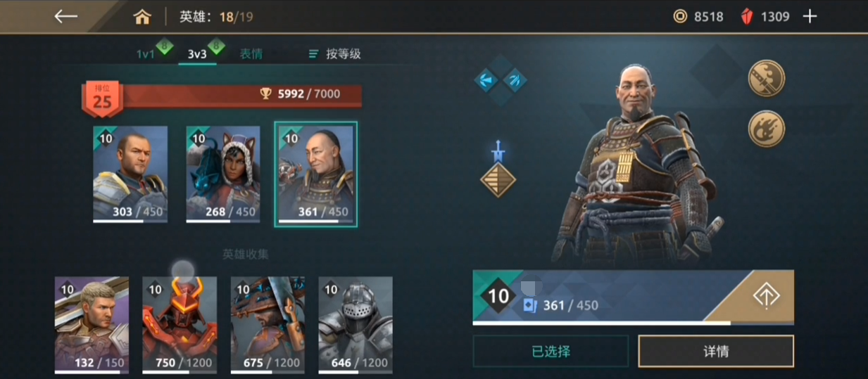Screen dimensions: 868x379
Task: Open the 表情 emotes tab
Action: point(251,54)
